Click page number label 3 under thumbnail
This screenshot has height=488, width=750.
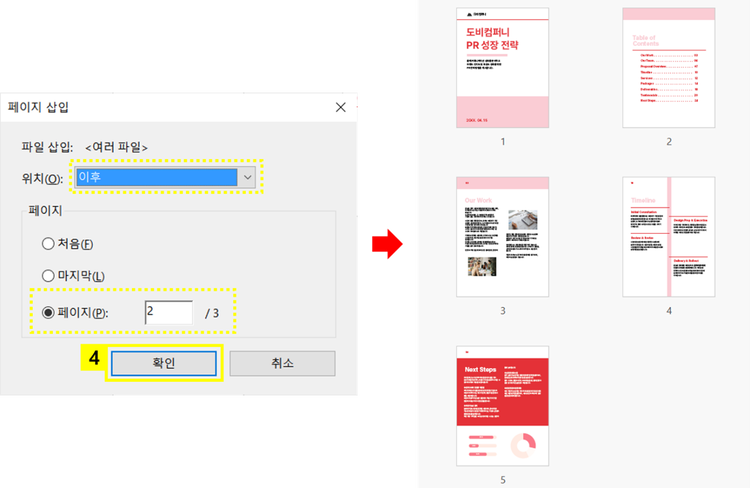(503, 311)
